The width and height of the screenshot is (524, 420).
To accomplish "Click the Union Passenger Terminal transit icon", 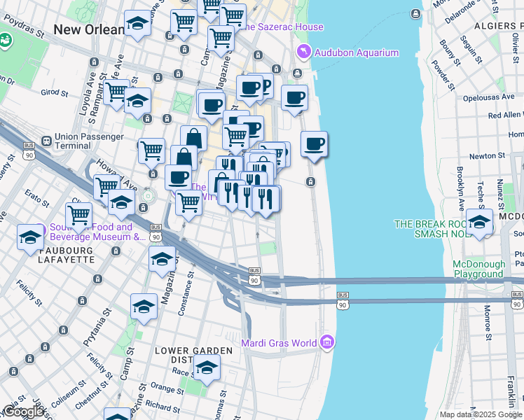I will 47,140.
